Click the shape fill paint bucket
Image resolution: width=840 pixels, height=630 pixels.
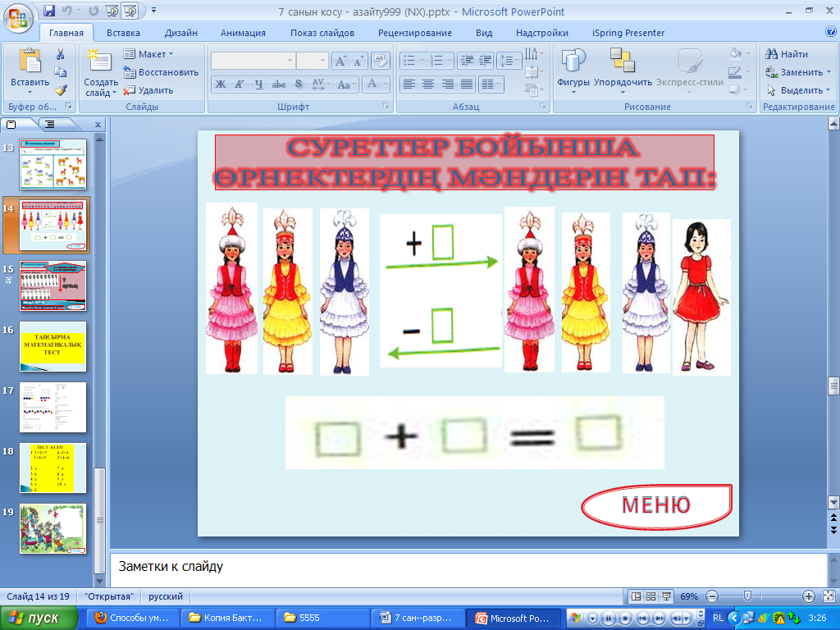tap(736, 53)
